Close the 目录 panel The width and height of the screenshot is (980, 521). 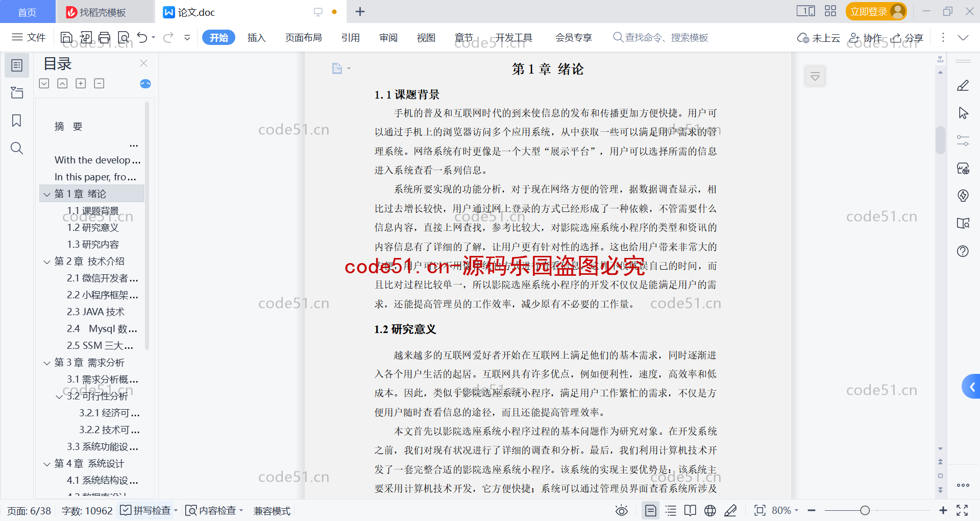[143, 63]
